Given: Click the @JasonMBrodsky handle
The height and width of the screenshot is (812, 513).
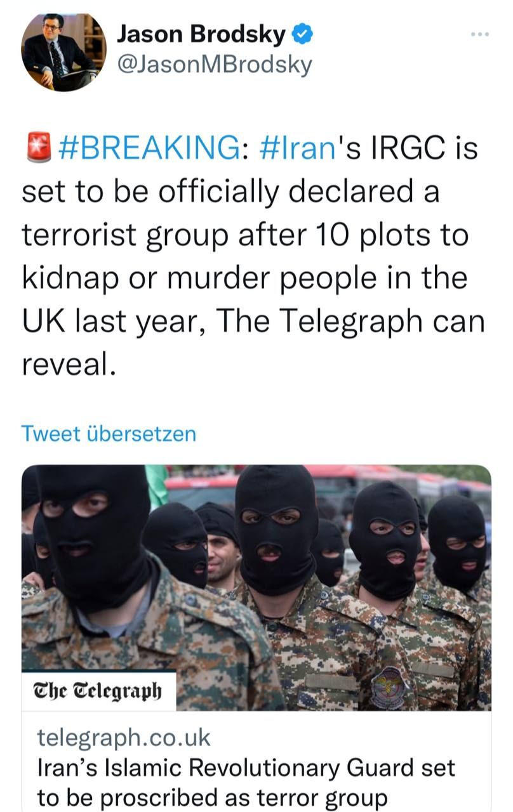Looking at the screenshot, I should (x=215, y=64).
